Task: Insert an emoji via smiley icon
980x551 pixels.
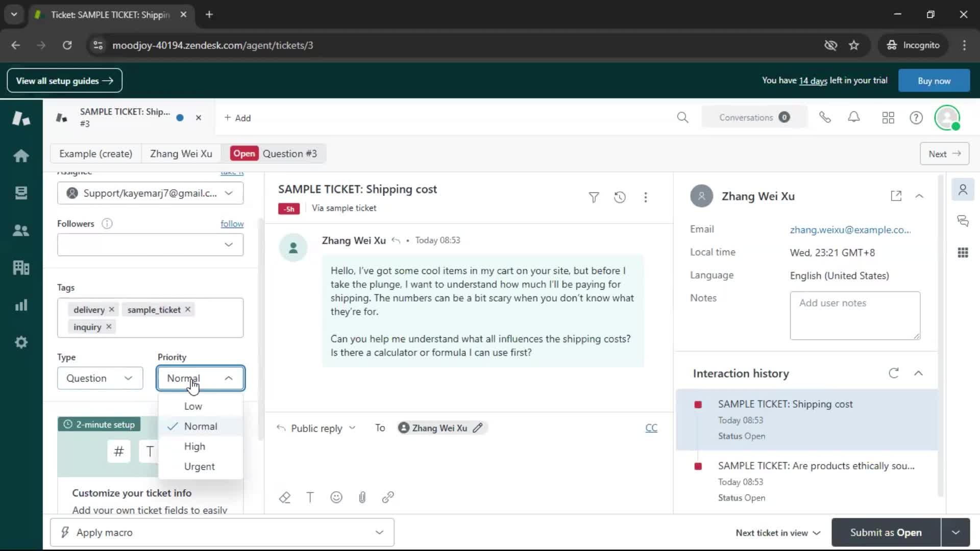Action: pyautogui.click(x=336, y=497)
